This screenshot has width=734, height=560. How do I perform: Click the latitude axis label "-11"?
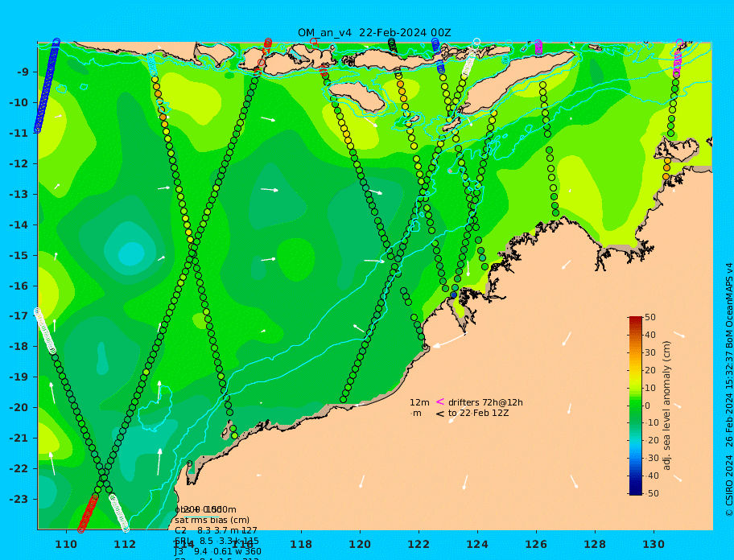coord(19,134)
